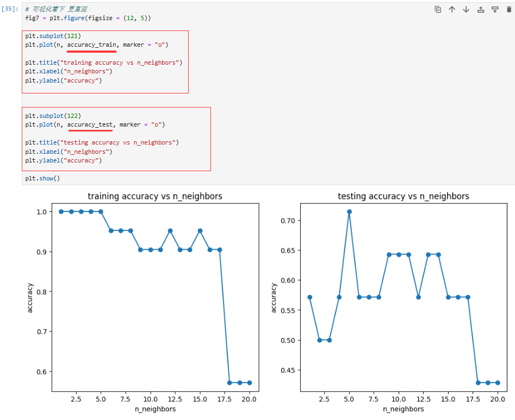Viewport: 515px width, 420px height.
Task: Click the right chart's title text
Action: 404,196
